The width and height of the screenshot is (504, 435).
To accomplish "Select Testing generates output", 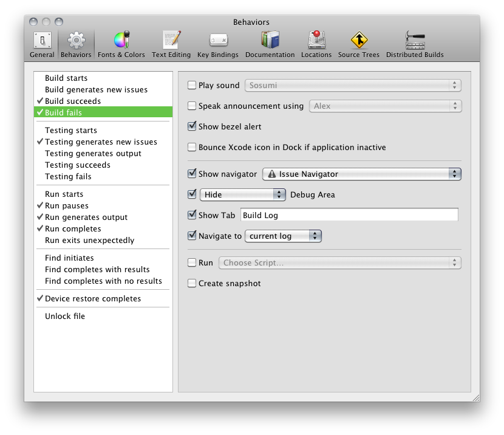I will (x=103, y=154).
